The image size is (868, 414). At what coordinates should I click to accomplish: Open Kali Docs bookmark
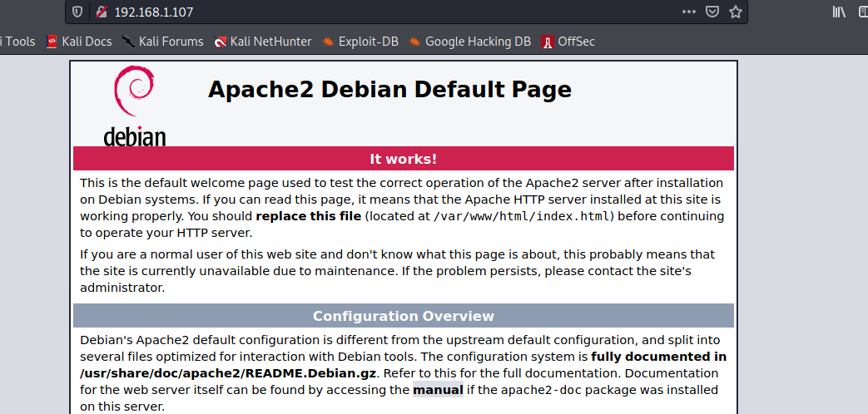(79, 42)
